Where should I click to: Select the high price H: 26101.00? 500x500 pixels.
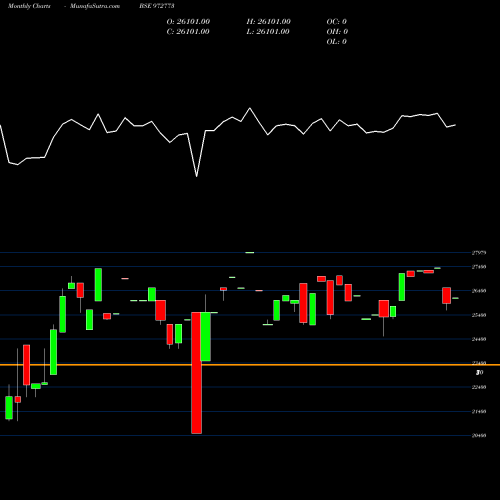[x=268, y=22]
